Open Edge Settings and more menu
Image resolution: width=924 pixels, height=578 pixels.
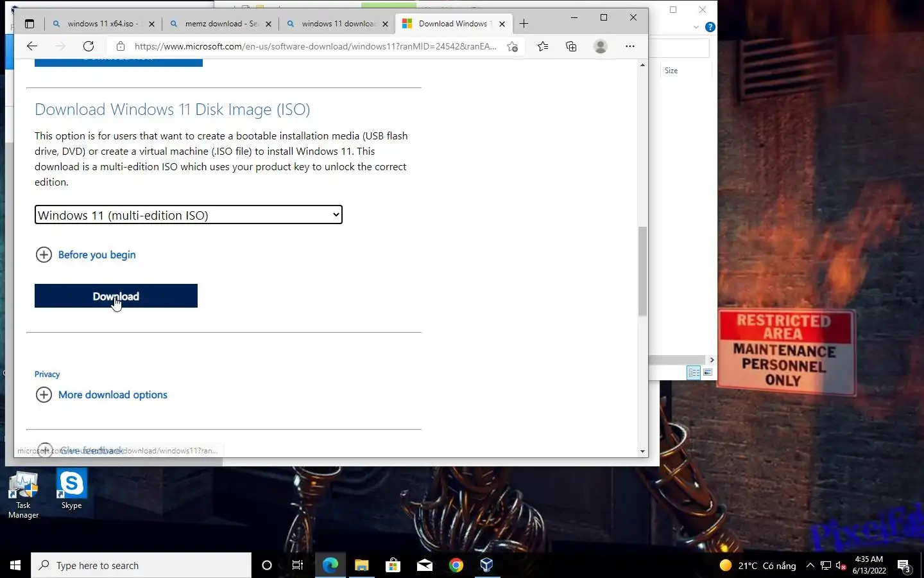[x=630, y=46]
